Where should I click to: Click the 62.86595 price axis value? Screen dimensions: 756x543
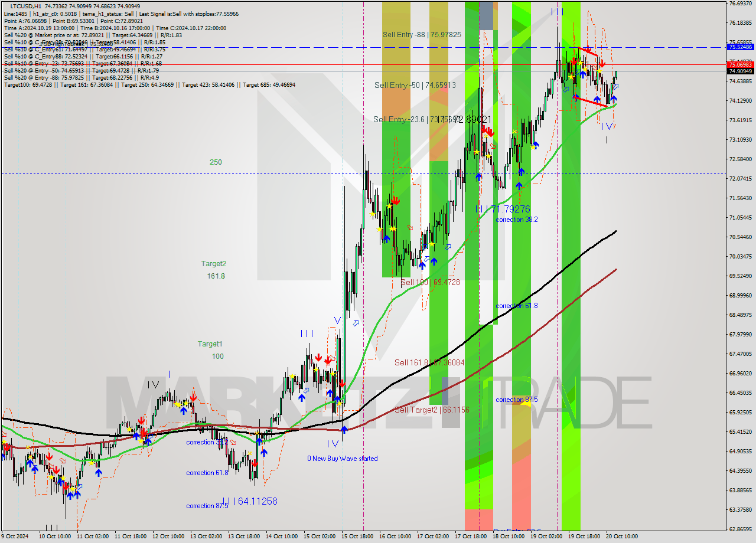(740, 529)
